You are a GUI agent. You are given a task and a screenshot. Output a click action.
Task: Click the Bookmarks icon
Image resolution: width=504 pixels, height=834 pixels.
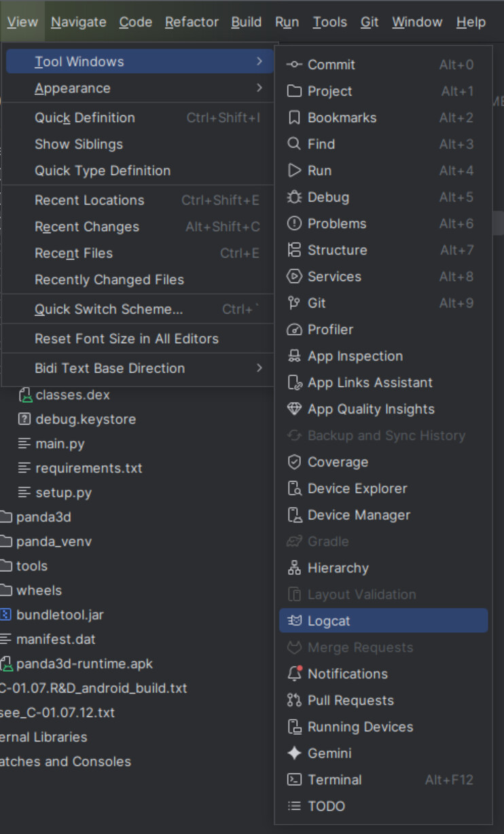point(294,117)
